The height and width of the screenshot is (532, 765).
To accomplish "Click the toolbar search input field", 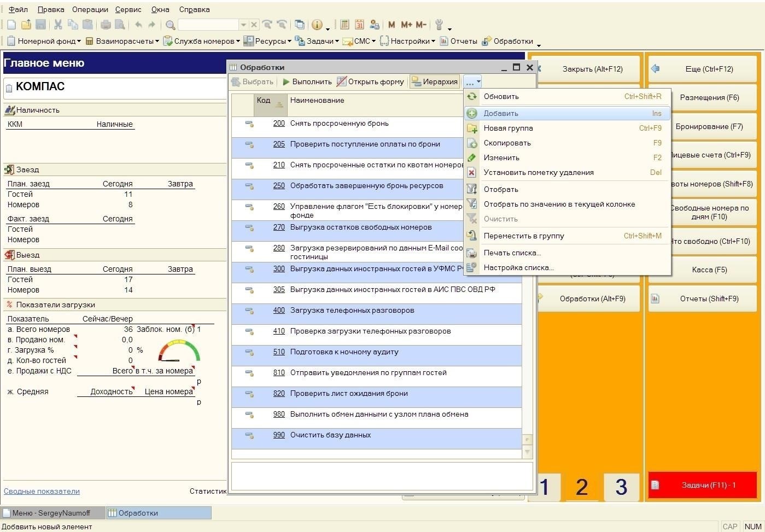I will point(208,25).
